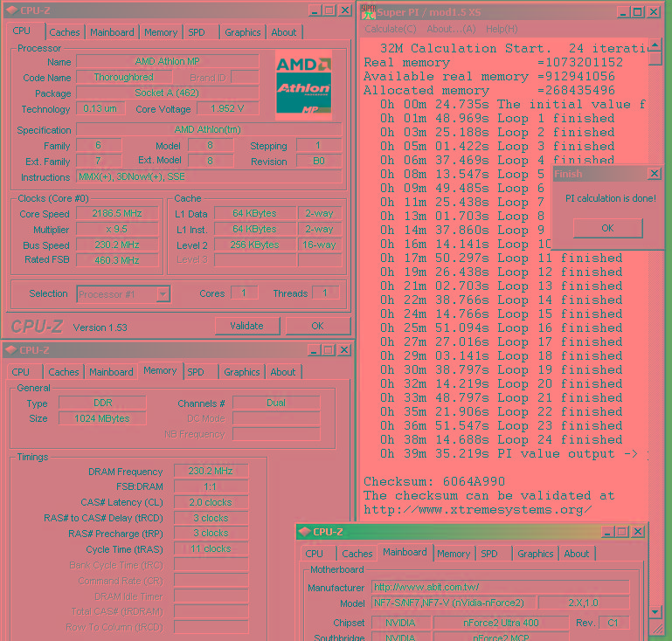Open Mainboard tab in Memory CPU-Z window

pyautogui.click(x=111, y=372)
